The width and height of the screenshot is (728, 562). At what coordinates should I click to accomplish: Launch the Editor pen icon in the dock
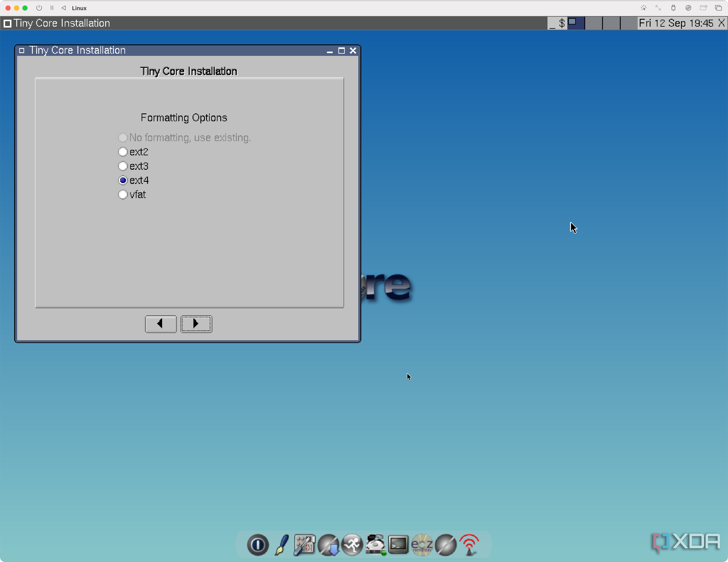(x=282, y=545)
